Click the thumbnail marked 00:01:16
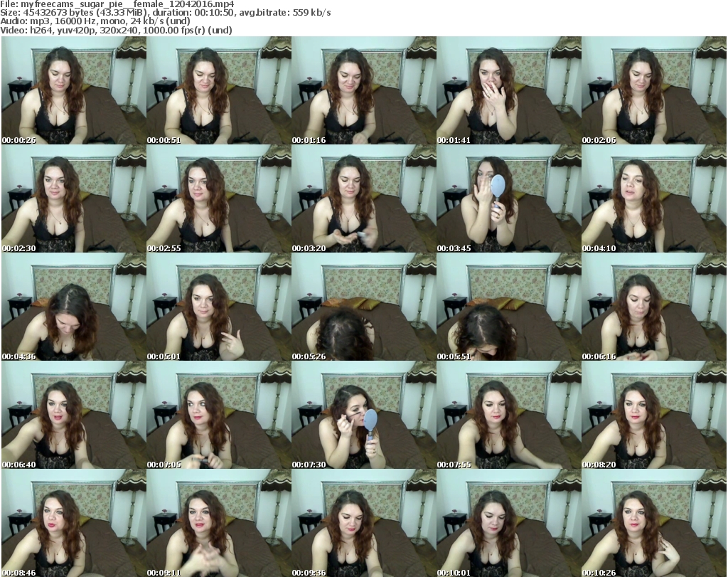This screenshot has height=577, width=728. [x=364, y=91]
